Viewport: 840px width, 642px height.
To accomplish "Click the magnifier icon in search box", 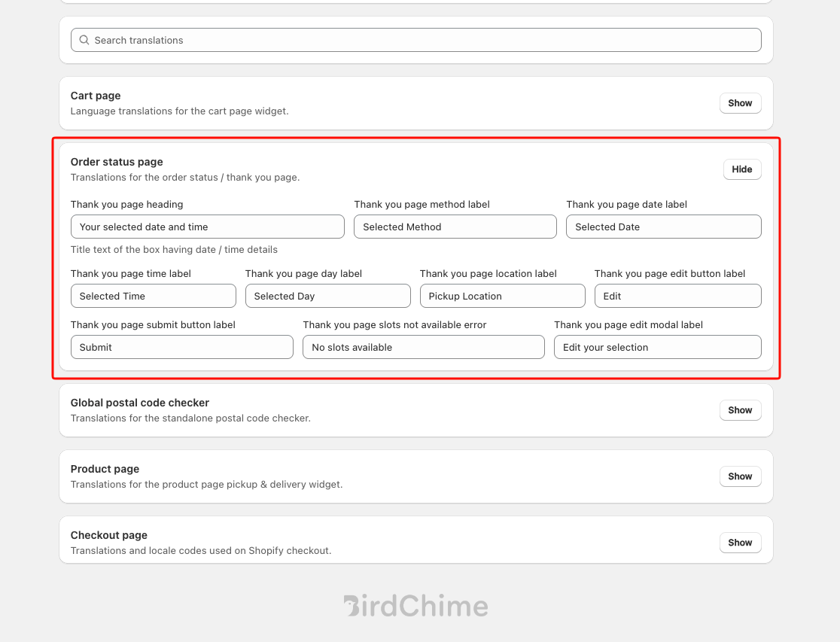I will (x=84, y=40).
